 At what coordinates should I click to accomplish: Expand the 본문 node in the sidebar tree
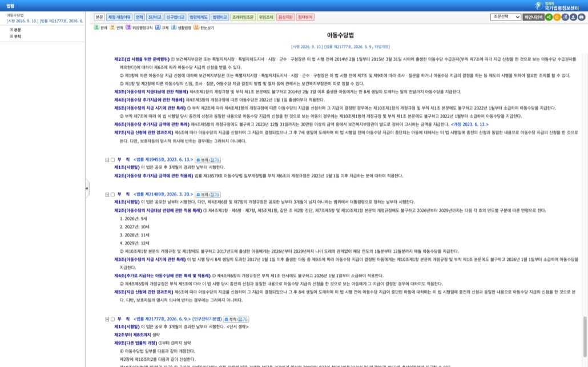(11, 30)
